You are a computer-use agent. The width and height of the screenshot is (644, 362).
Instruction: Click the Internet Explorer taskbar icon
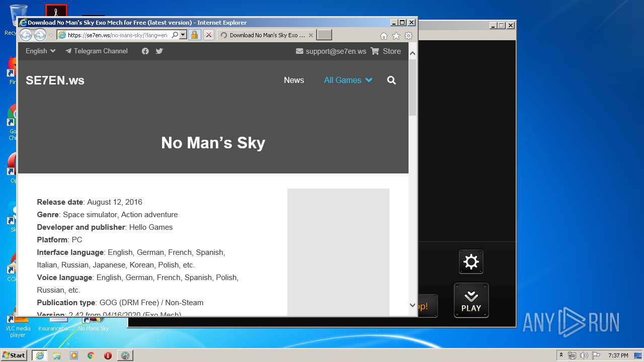(39, 355)
